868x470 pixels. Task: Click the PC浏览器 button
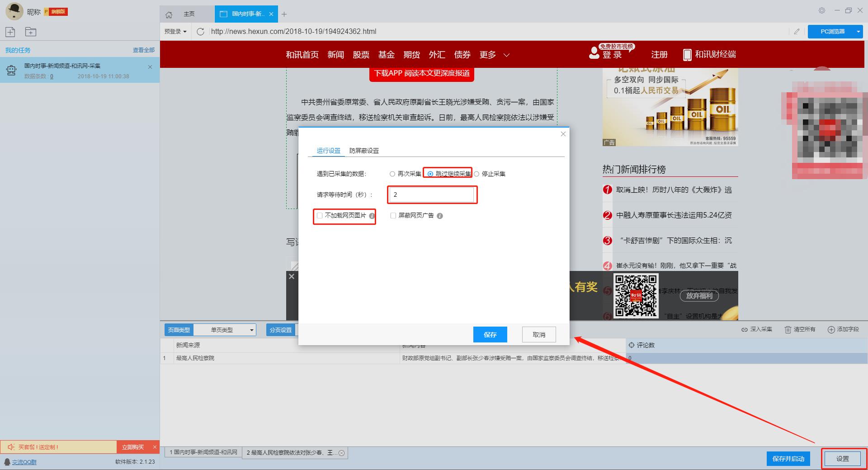pyautogui.click(x=832, y=31)
